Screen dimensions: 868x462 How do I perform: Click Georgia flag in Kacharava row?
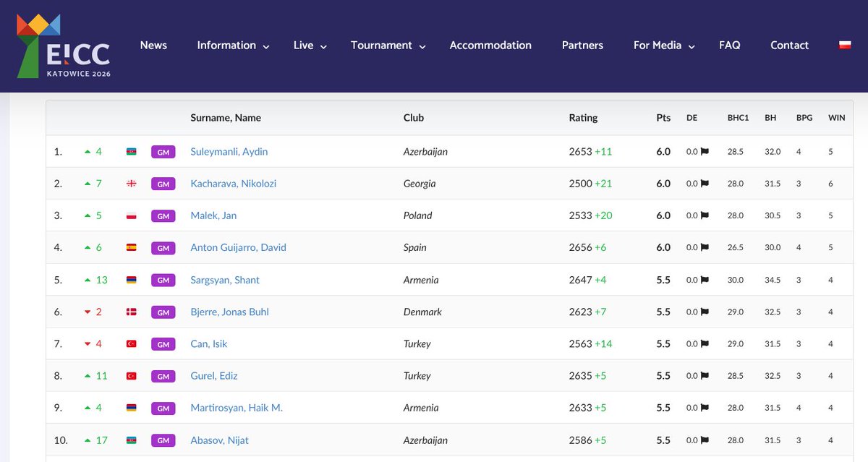132,184
